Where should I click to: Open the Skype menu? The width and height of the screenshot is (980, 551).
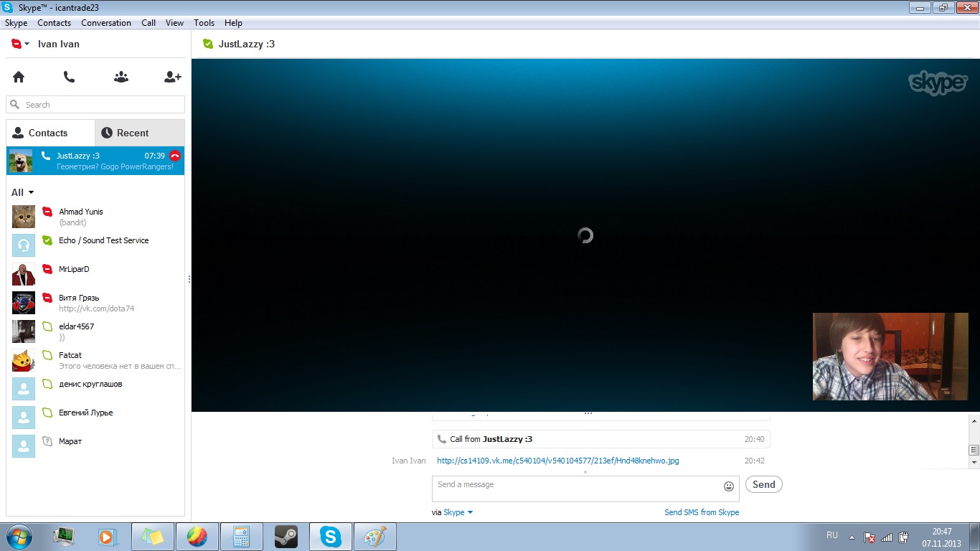pos(16,23)
